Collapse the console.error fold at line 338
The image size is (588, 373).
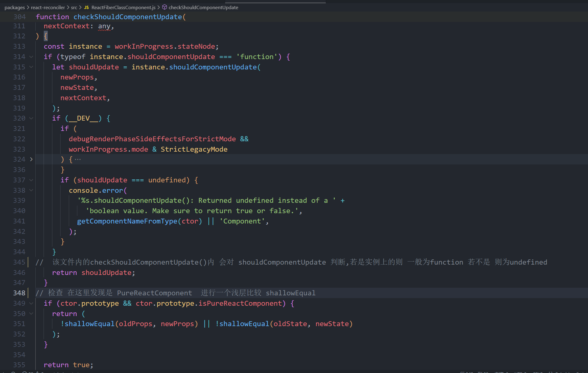coord(31,190)
